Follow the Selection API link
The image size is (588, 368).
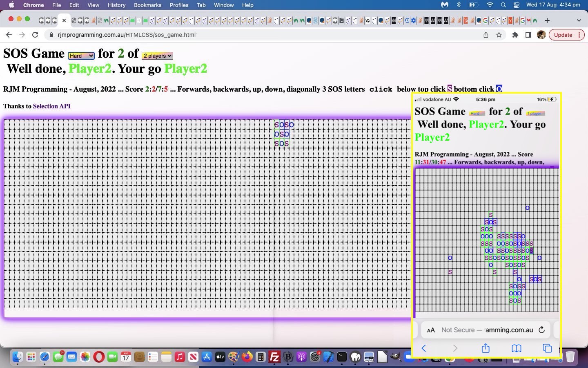[x=51, y=106]
